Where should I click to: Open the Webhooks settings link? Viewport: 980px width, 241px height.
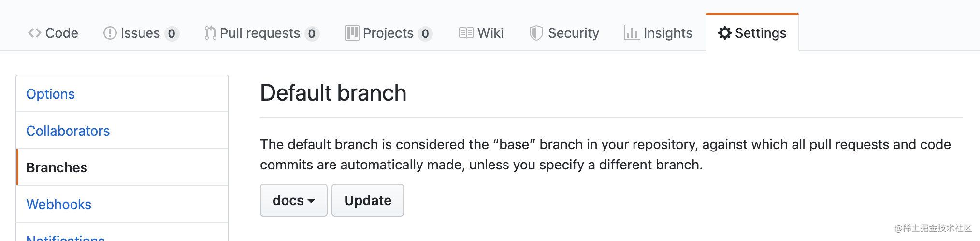click(58, 204)
